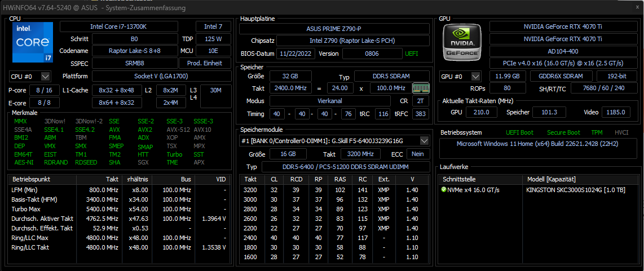This screenshot has height=271, width=644.
Task: Click the Video clock 1185.0 value
Action: tap(616, 113)
